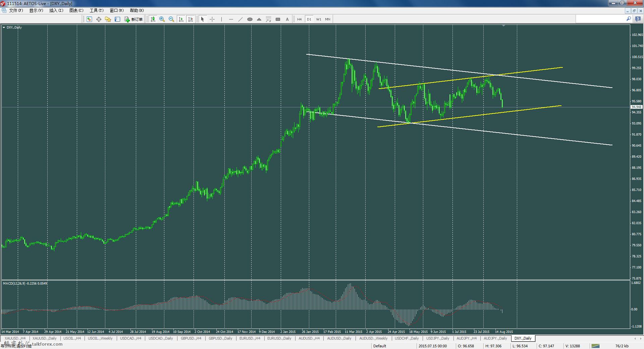
Task: Switch to GBPUSD.,H4 chart tab
Action: 191,338
